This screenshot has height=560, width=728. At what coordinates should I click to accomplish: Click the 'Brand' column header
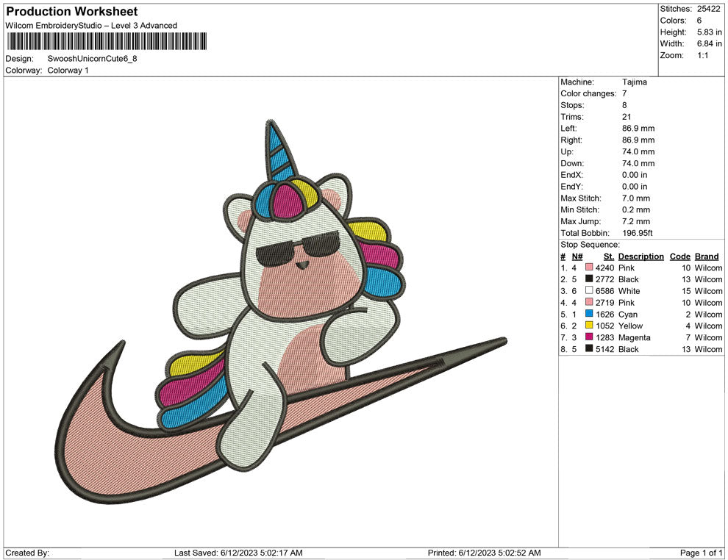[x=707, y=256]
